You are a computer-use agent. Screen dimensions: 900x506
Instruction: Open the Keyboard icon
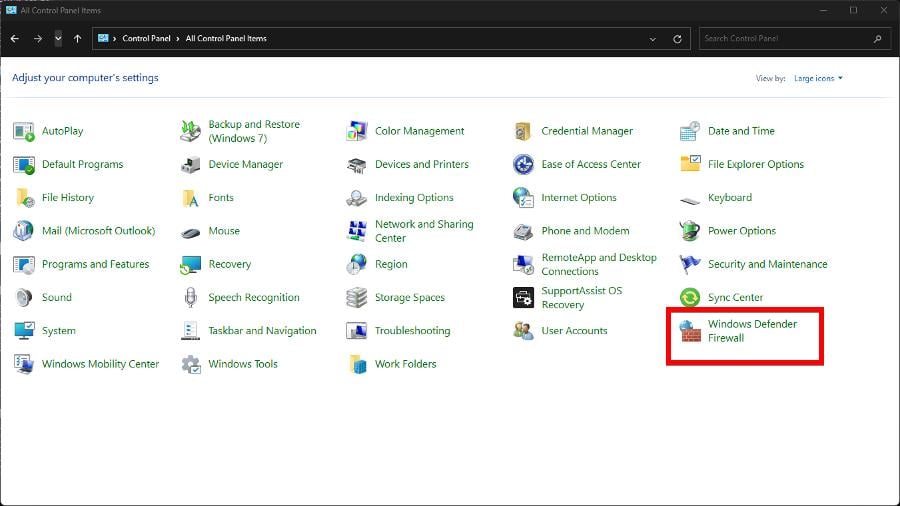[689, 200]
